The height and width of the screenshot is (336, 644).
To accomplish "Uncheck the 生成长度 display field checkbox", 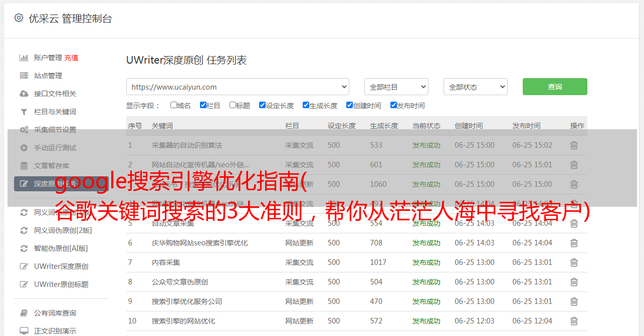I will click(x=306, y=105).
